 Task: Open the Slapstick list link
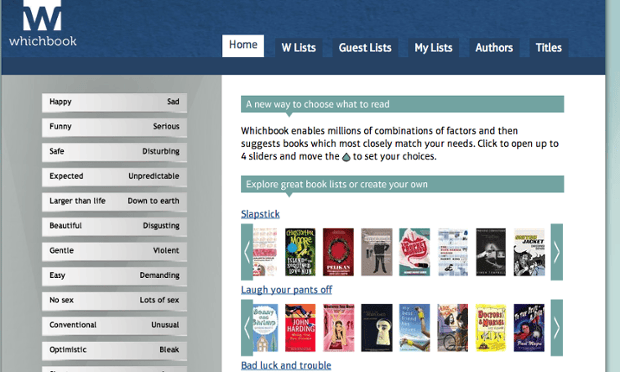pos(260,214)
